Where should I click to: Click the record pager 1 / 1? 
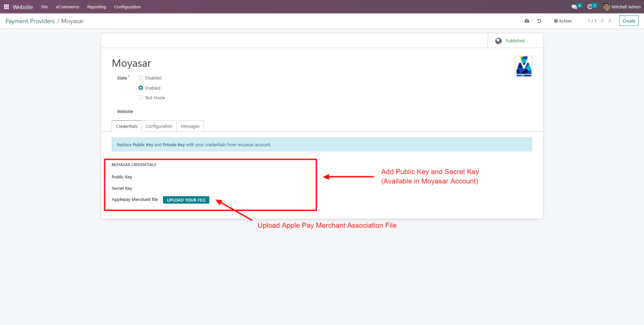pos(592,21)
